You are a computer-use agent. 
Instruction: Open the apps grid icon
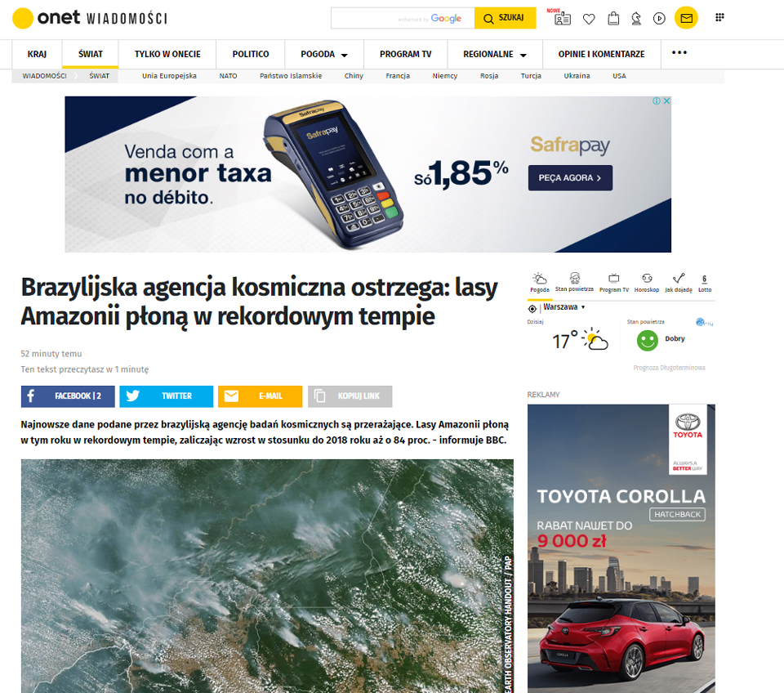tap(719, 17)
